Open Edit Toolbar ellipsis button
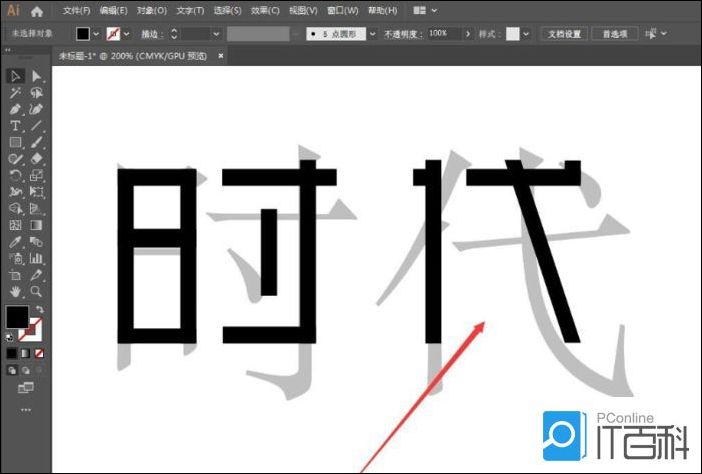 click(26, 410)
